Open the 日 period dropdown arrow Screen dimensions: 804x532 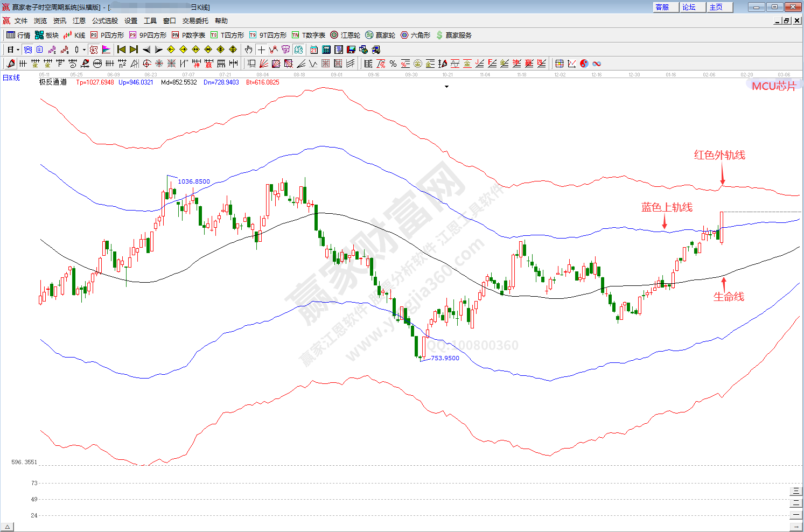click(18, 50)
